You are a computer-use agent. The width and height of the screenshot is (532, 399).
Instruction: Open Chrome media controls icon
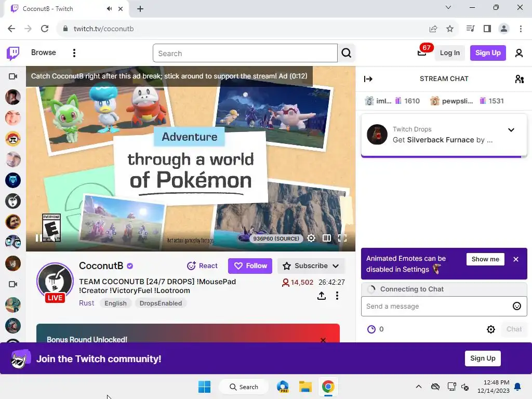[x=470, y=29]
